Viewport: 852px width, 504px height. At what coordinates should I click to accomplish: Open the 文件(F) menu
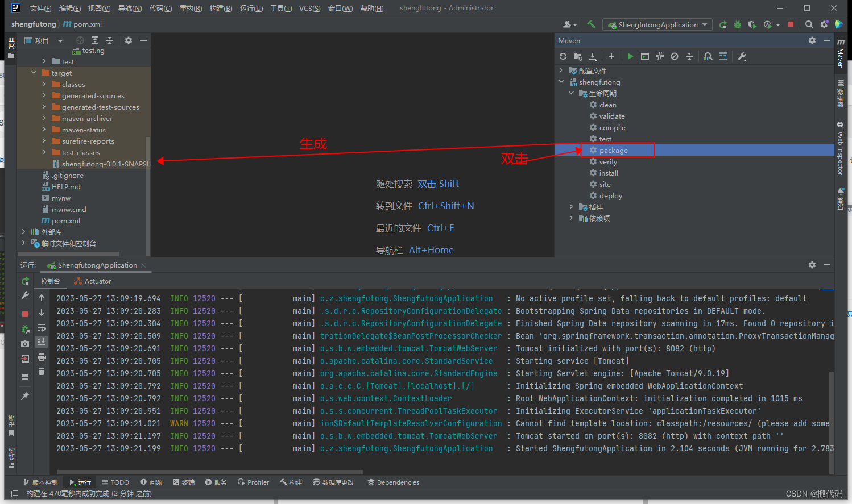pos(40,8)
